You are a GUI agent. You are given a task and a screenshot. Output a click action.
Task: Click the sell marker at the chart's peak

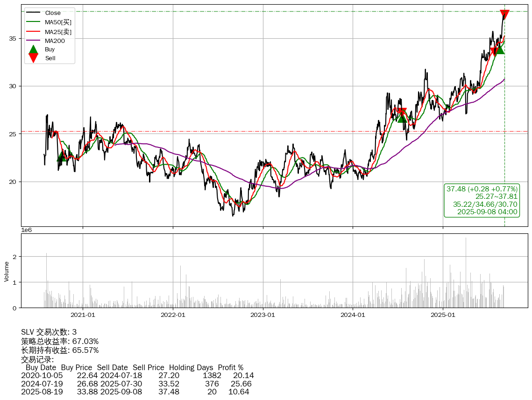(x=504, y=14)
